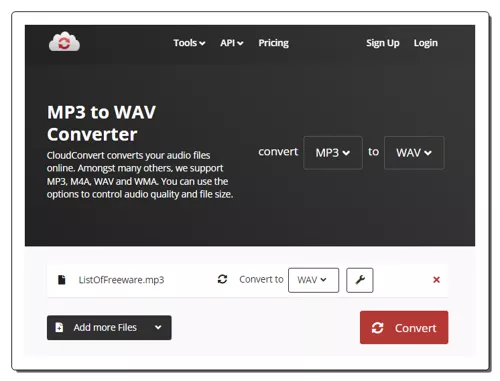Open the Tools menu
Image resolution: width=500 pixels, height=381 pixels.
[x=189, y=43]
